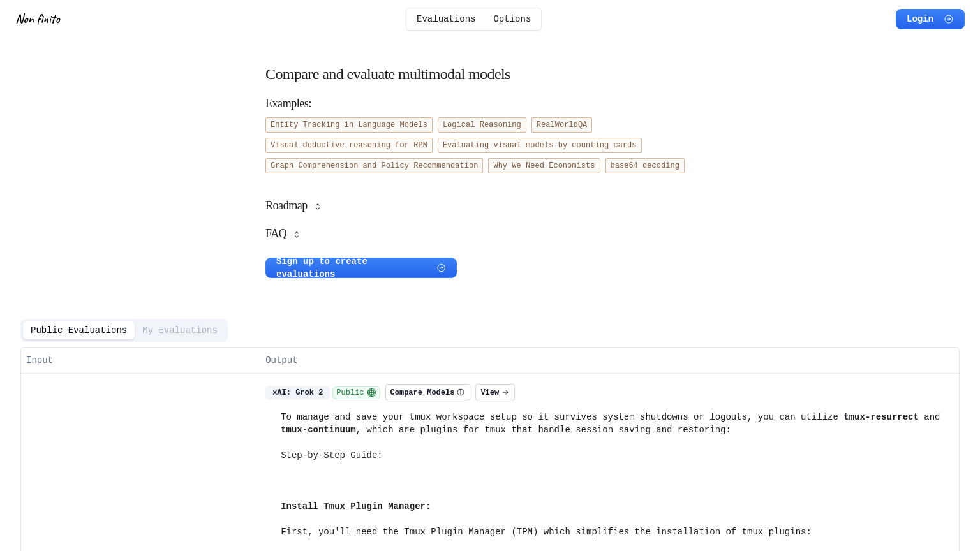Open the Entity Tracking in Language Models example
This screenshot has height=551, width=980.
pyautogui.click(x=348, y=125)
